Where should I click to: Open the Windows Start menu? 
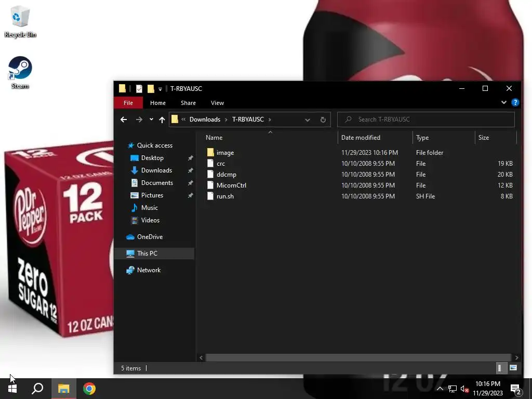coord(12,389)
